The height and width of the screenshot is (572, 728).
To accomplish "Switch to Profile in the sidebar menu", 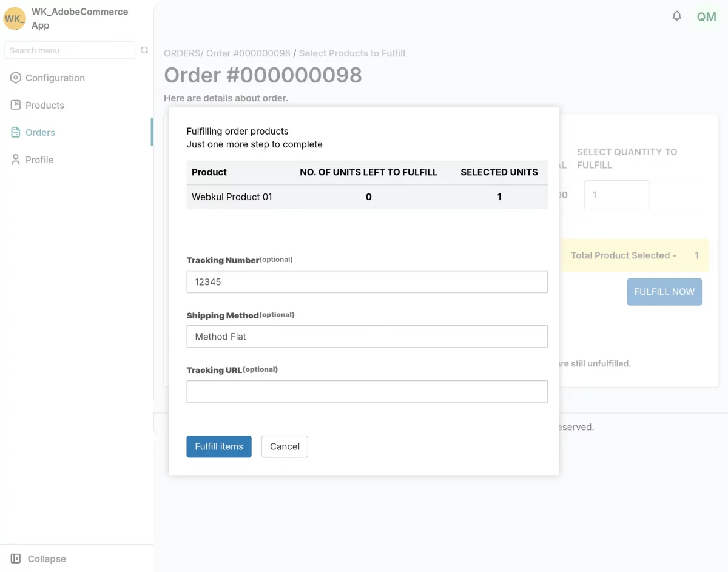I will tap(38, 160).
